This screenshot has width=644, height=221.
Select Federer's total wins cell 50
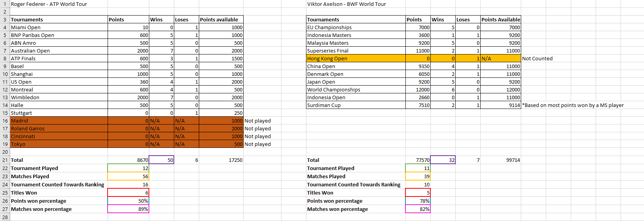pyautogui.click(x=161, y=160)
